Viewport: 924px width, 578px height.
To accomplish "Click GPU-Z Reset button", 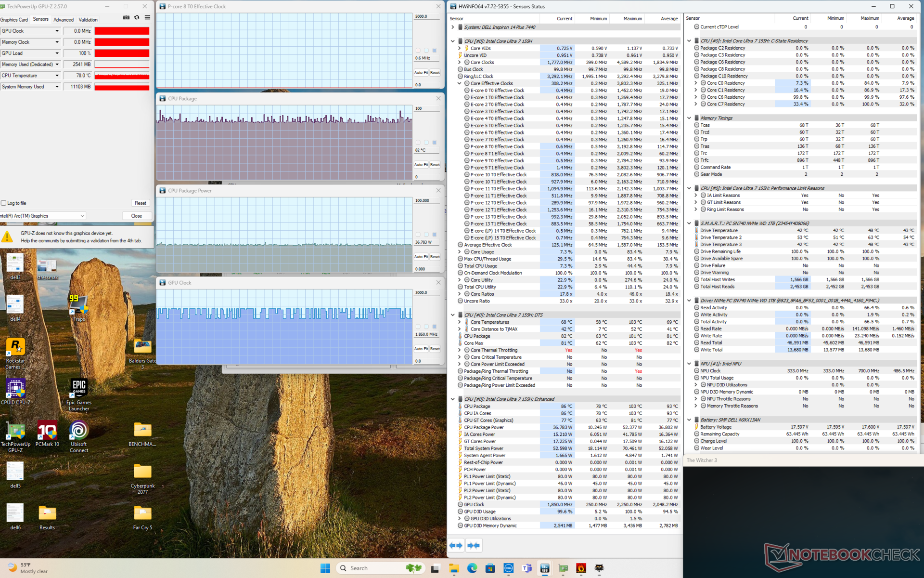I will [x=140, y=203].
